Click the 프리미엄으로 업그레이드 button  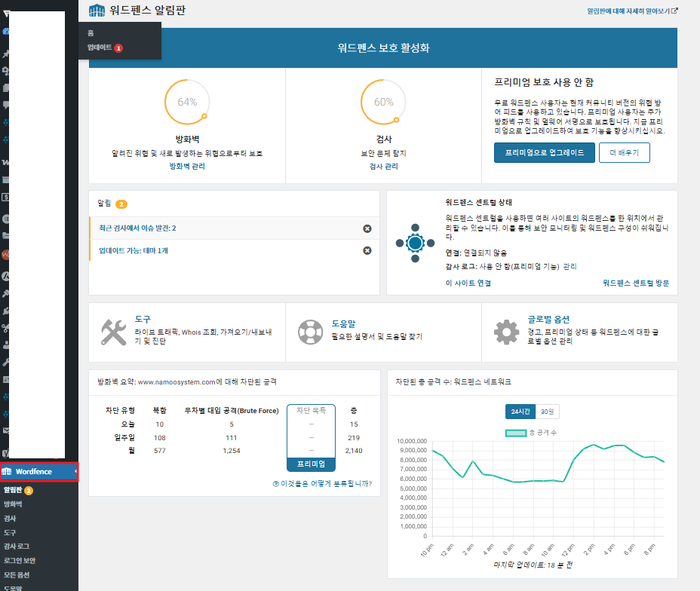544,152
